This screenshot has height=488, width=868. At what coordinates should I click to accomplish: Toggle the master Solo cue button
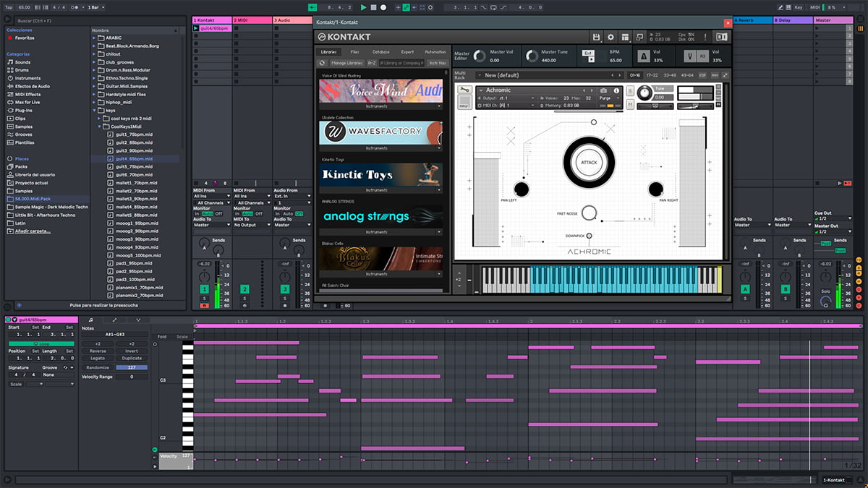[x=825, y=290]
